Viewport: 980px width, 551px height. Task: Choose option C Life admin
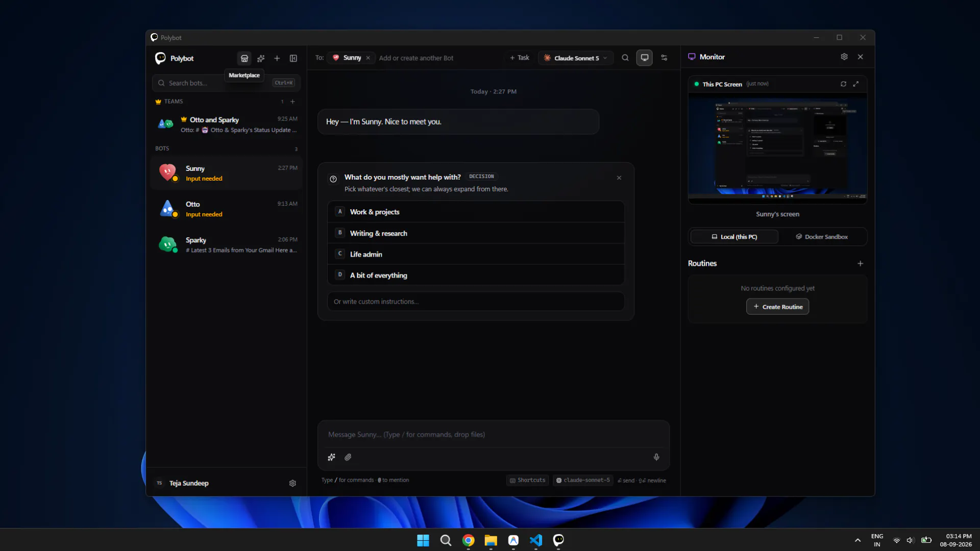[x=476, y=254]
